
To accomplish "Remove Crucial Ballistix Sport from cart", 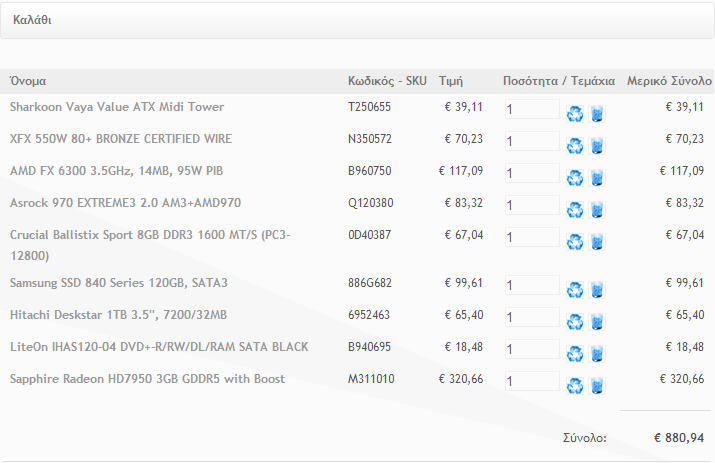I will point(597,242).
